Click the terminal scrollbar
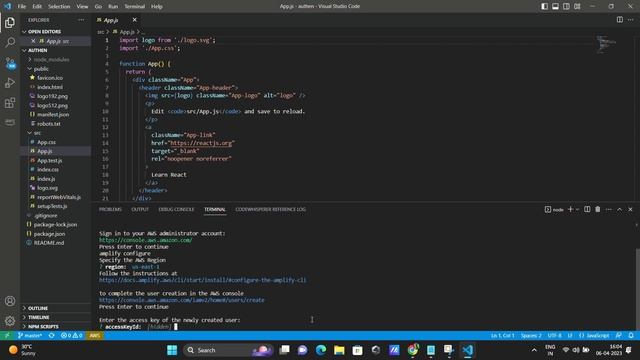640x360 pixels. 637,288
